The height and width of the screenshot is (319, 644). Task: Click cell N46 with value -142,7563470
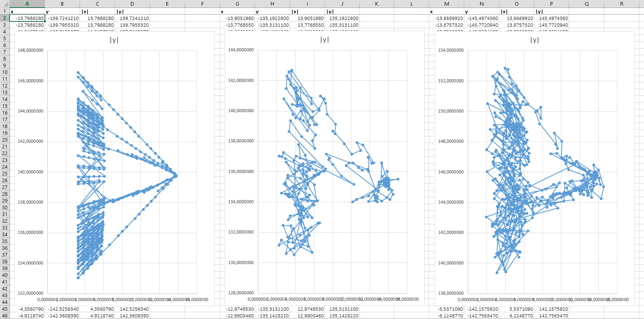pyautogui.click(x=482, y=315)
